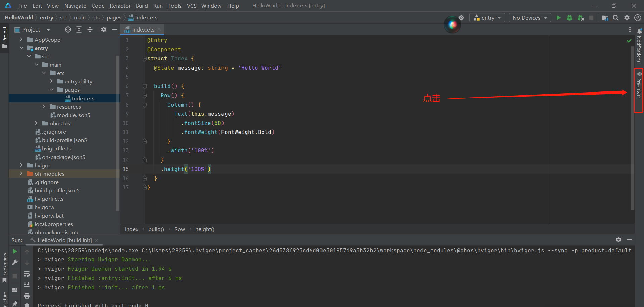Open the VCS menu
The width and height of the screenshot is (644, 307).
pos(192,6)
